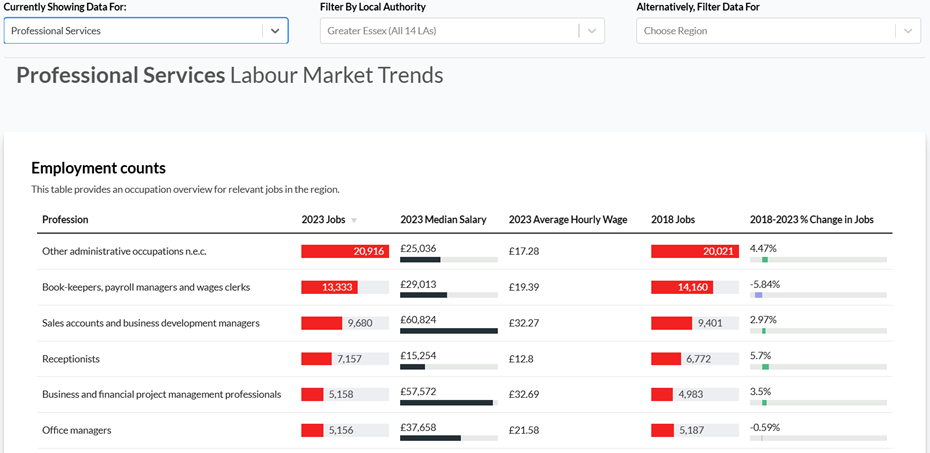Click the 2023 Jobs sort arrow icon
This screenshot has width=930, height=453.
coord(353,220)
